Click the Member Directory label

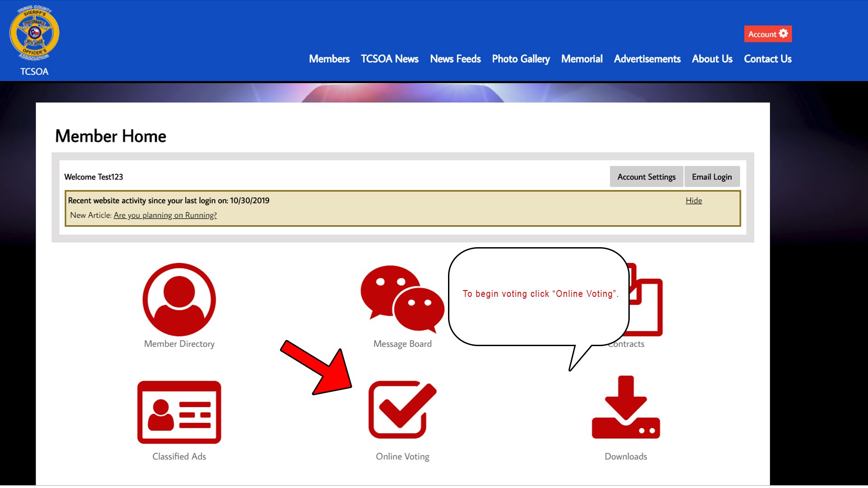tap(179, 344)
